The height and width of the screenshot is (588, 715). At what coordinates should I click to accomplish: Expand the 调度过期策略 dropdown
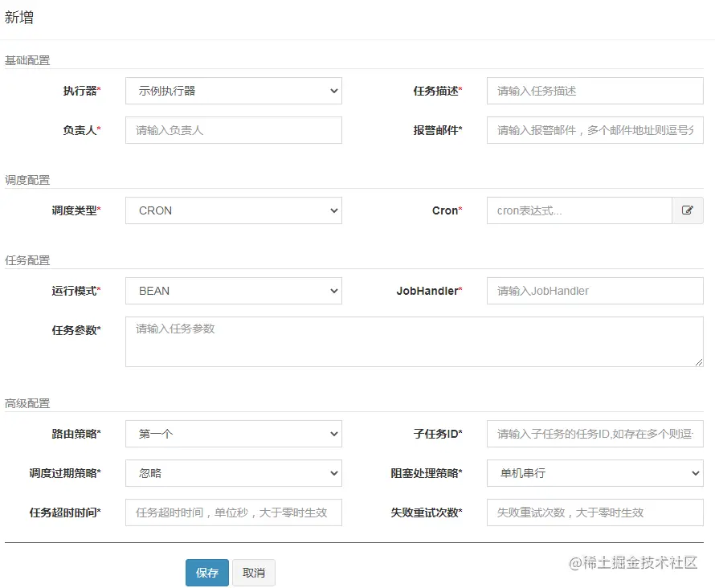pos(234,473)
